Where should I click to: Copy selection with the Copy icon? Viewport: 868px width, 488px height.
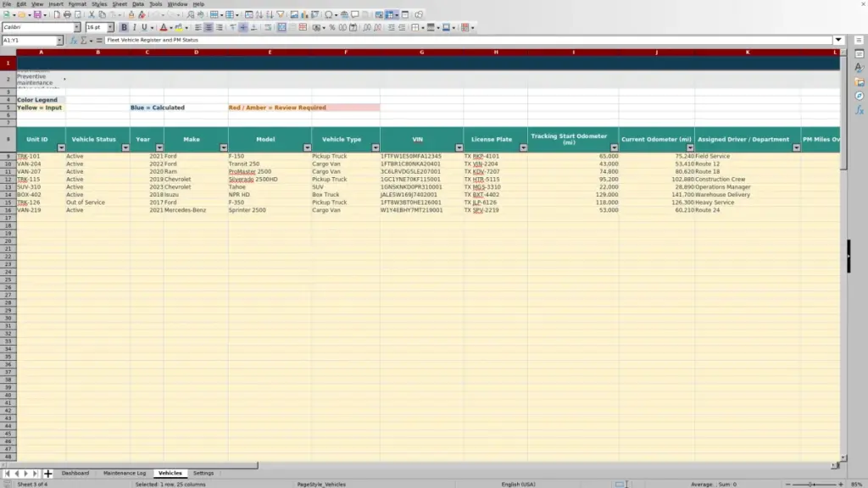tap(102, 14)
